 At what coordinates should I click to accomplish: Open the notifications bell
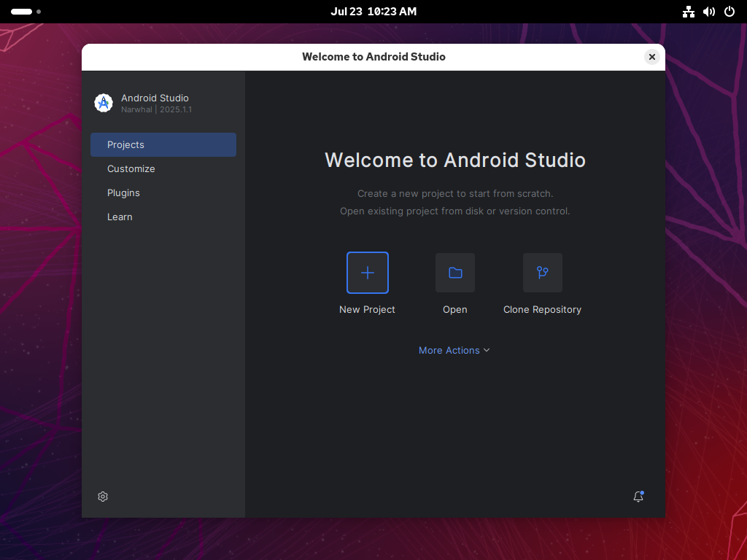[x=638, y=497]
